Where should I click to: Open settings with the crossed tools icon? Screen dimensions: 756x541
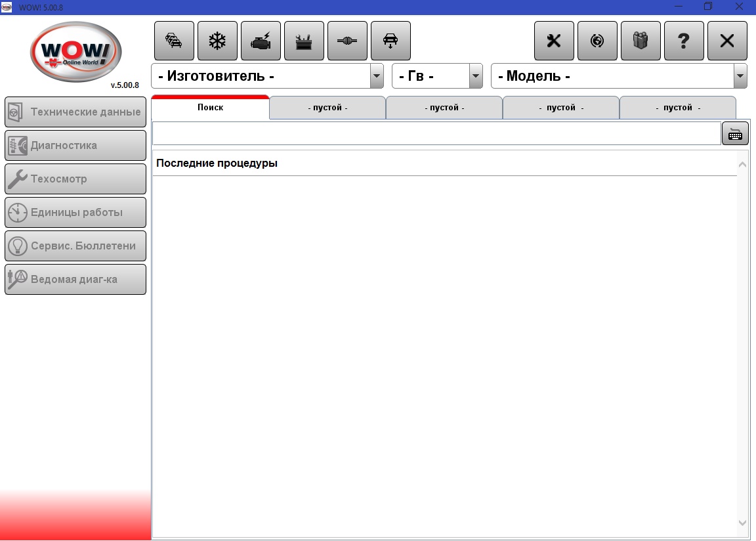point(554,41)
